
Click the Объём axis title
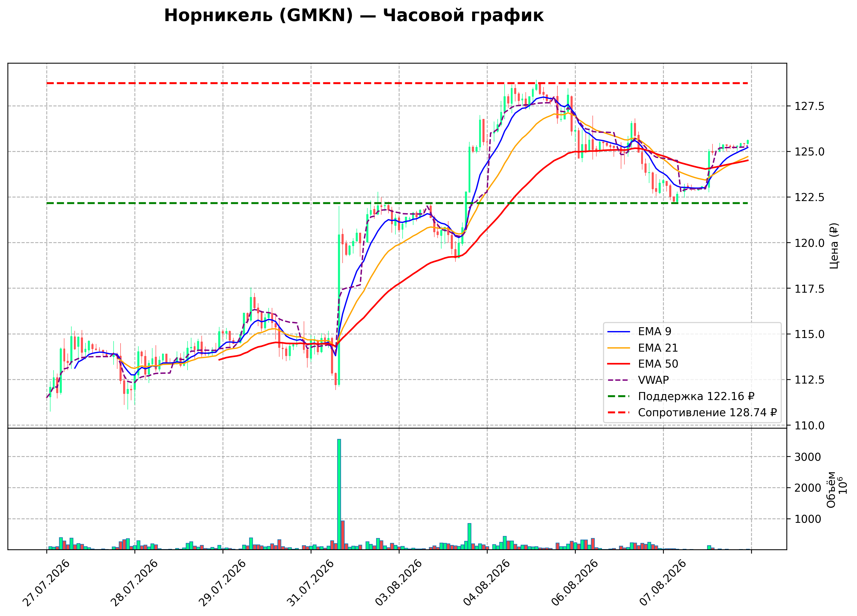pos(831,489)
